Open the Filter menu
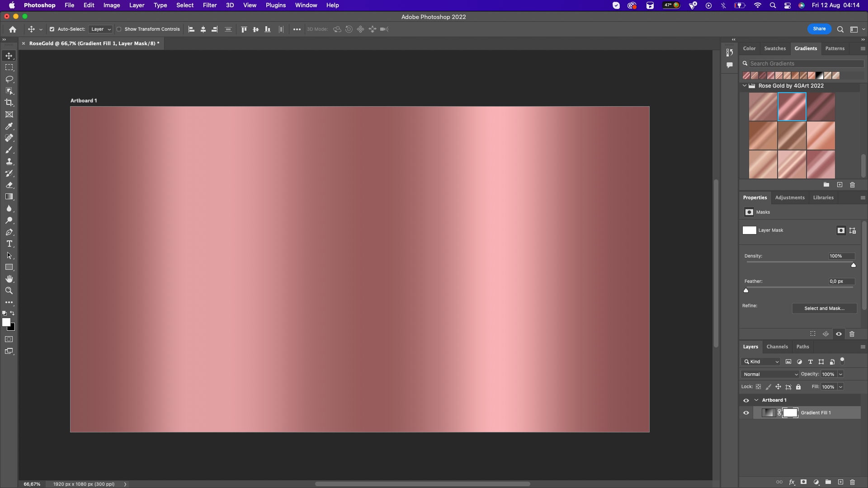The width and height of the screenshot is (868, 488). 209,5
